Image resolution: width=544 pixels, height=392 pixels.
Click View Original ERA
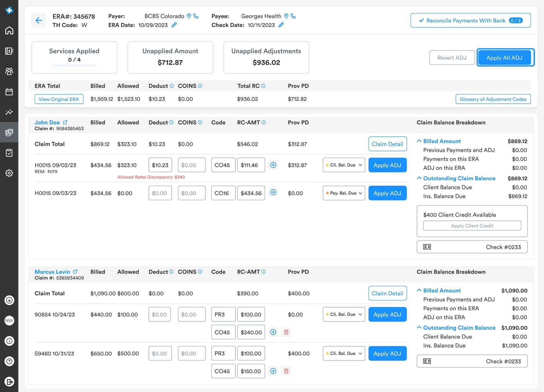[59, 99]
